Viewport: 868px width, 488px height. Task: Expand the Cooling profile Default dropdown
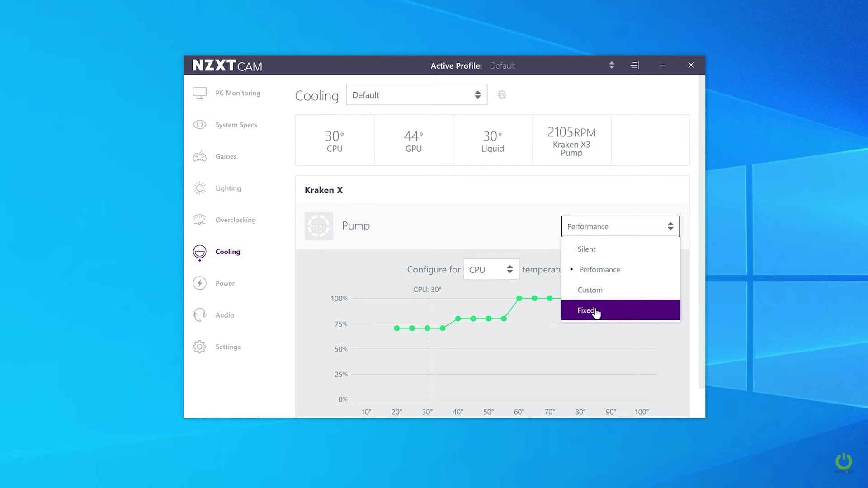pos(416,95)
